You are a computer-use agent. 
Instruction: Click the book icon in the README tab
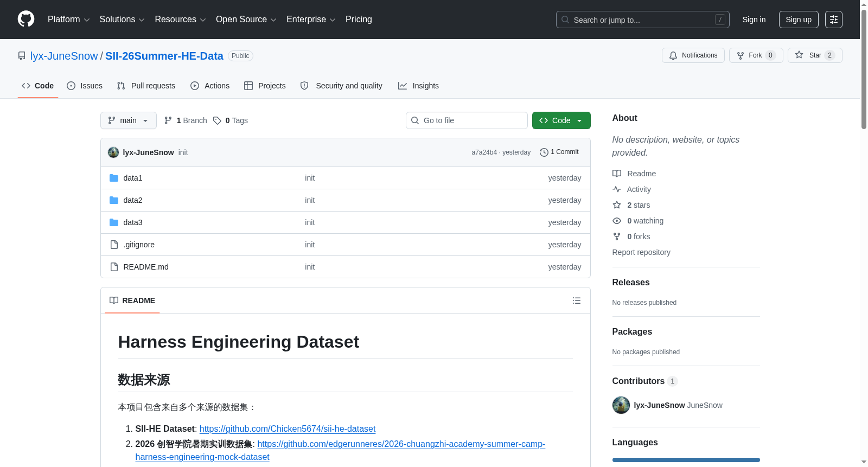tap(114, 300)
